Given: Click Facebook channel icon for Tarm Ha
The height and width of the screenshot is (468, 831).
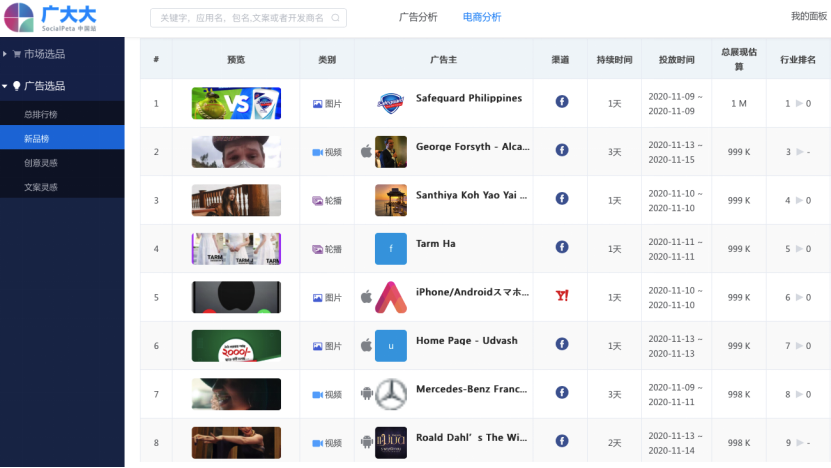Looking at the screenshot, I should pos(562,247).
